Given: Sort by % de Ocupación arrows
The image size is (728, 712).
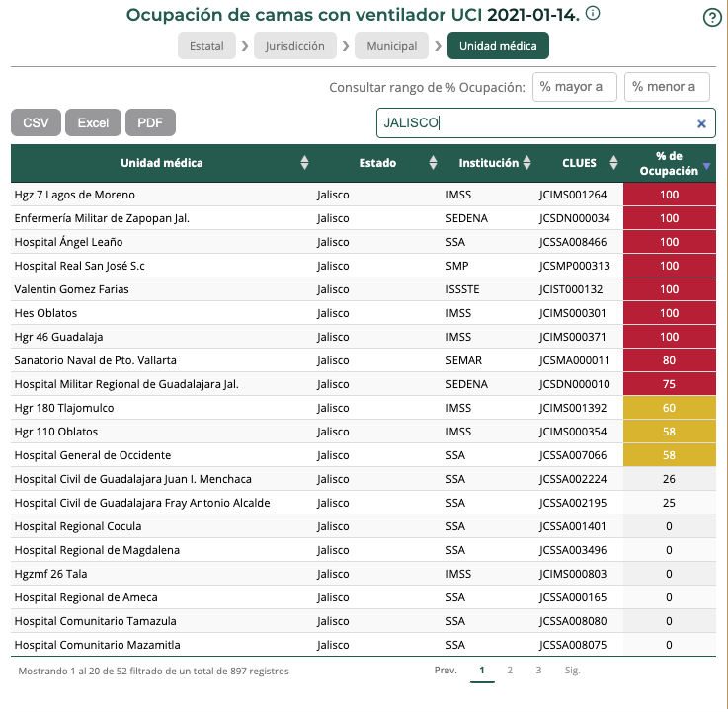Looking at the screenshot, I should point(705,165).
